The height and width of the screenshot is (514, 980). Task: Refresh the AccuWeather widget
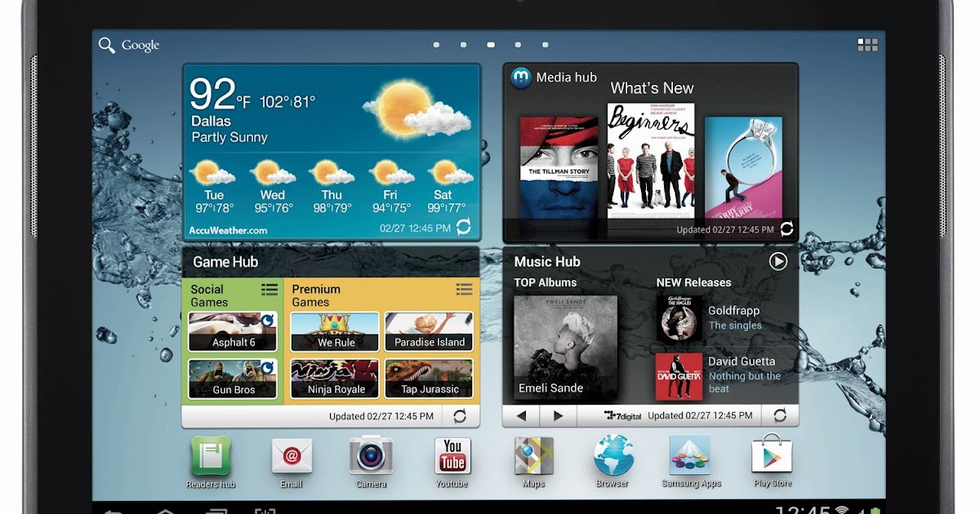tap(463, 227)
